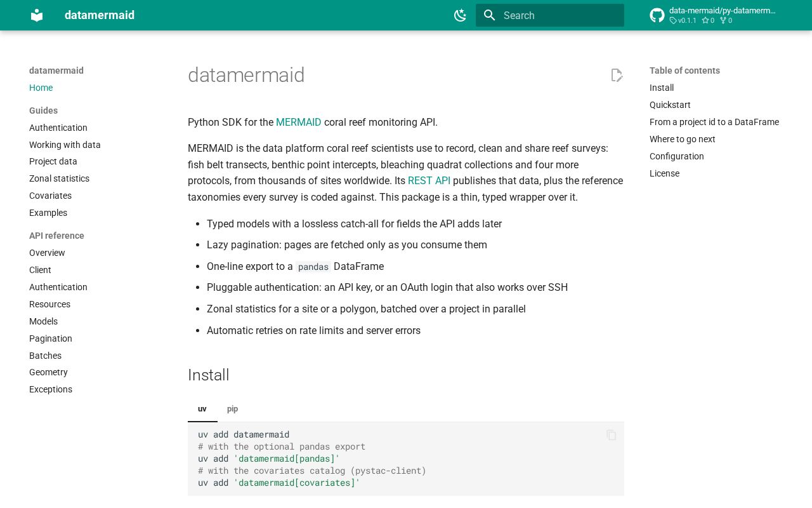Screen dimensions: 812x508
Task: Open the Exceptions API reference page
Action: click(x=51, y=389)
